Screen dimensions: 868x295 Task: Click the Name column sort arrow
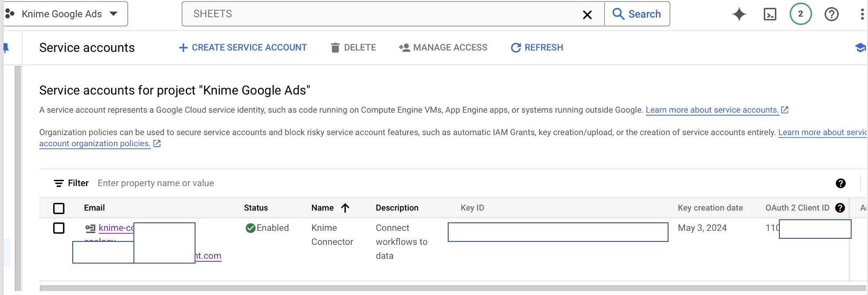pos(345,208)
